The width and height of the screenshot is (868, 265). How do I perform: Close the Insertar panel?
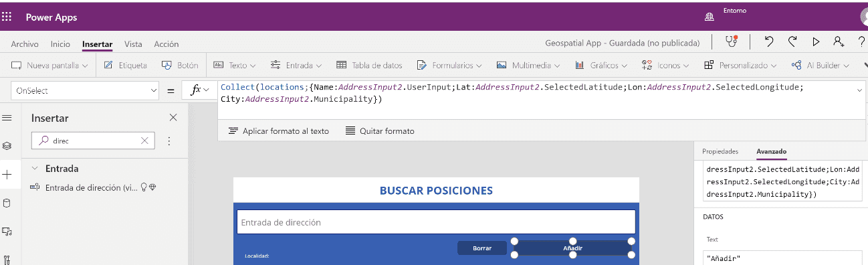173,118
